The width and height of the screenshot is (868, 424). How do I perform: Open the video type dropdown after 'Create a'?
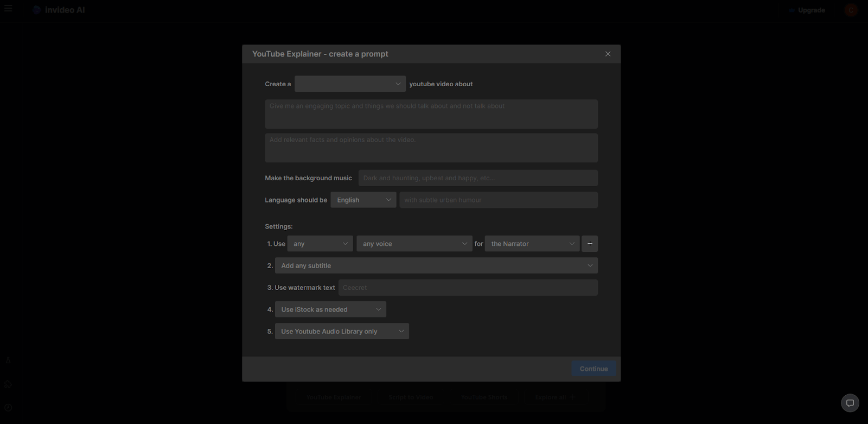(350, 84)
